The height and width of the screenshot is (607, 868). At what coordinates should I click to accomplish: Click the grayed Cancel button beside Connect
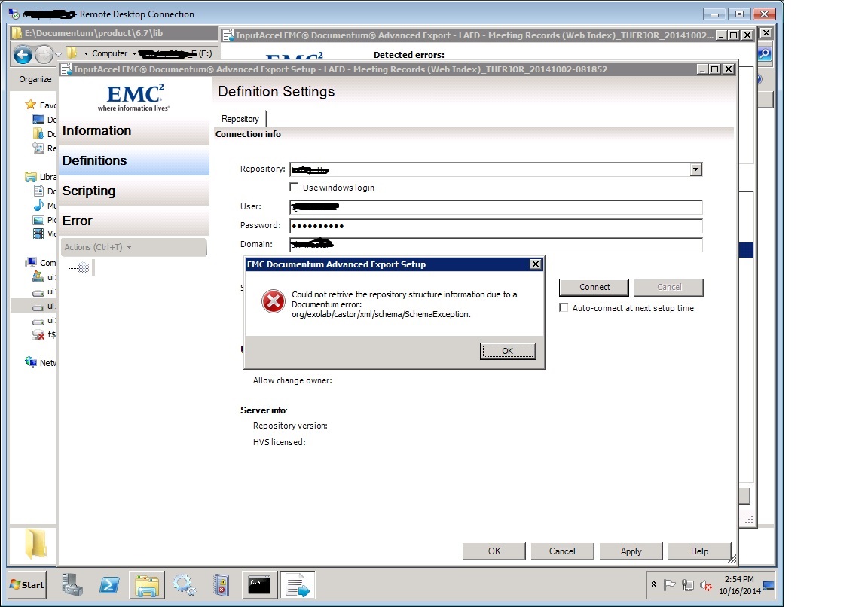tap(669, 287)
